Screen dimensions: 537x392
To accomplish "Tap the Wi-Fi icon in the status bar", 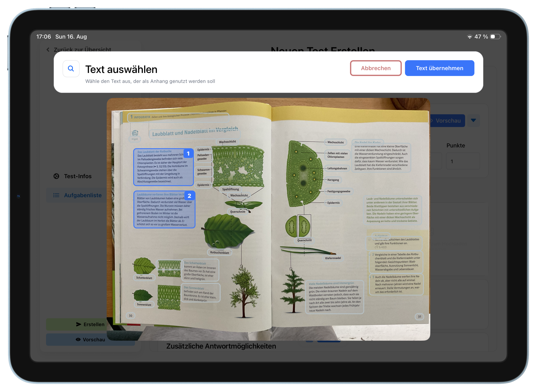I will click(x=469, y=37).
